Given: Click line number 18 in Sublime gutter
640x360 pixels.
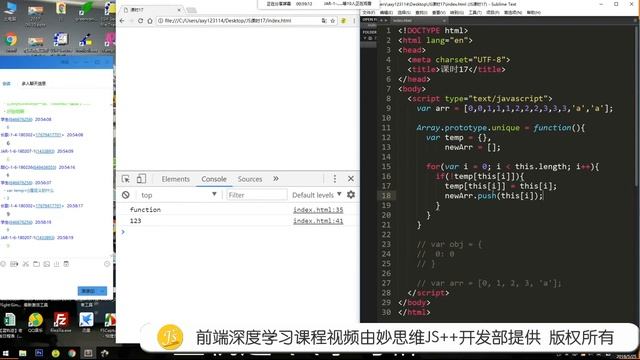Looking at the screenshot, I should click(x=386, y=196).
